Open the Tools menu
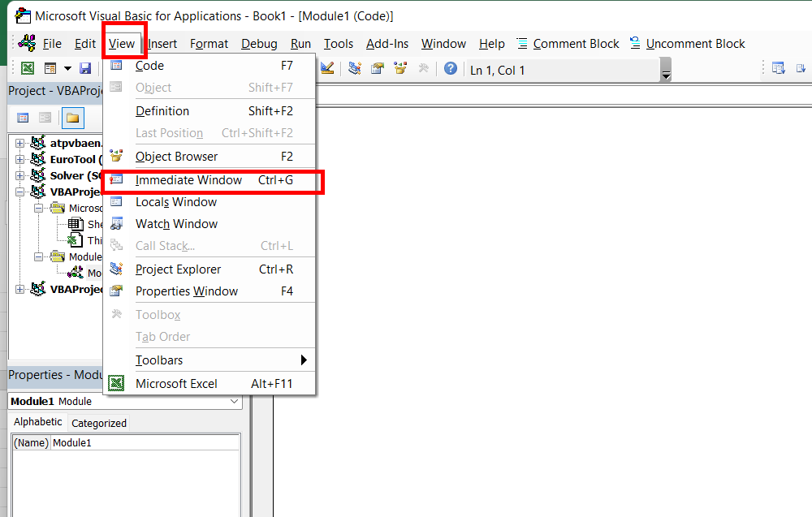This screenshot has height=517, width=812. click(x=338, y=44)
